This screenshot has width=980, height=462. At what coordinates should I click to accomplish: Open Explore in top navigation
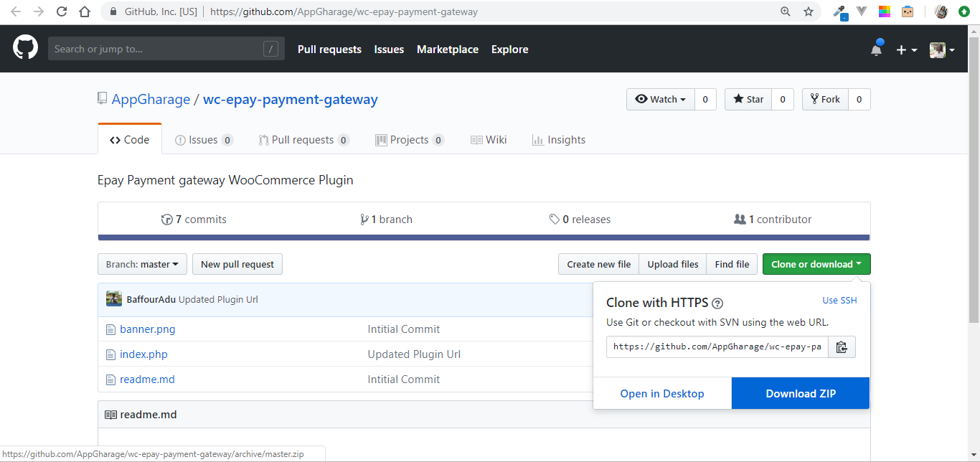click(510, 49)
